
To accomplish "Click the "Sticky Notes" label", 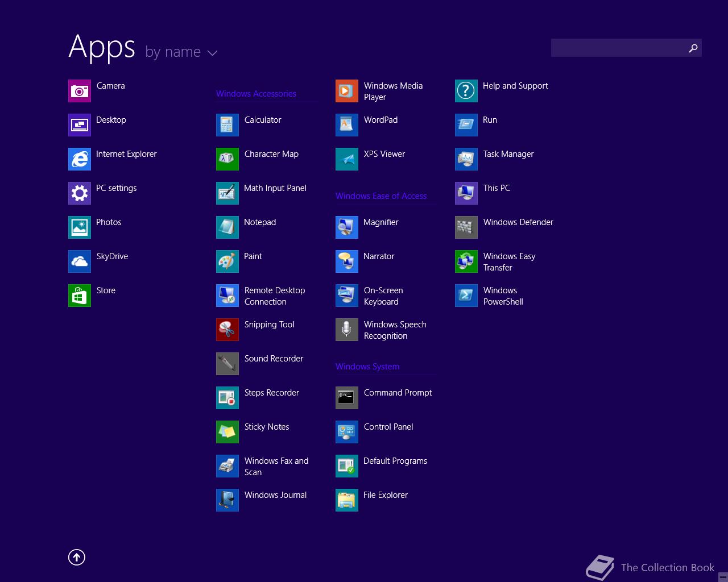I will tap(267, 427).
